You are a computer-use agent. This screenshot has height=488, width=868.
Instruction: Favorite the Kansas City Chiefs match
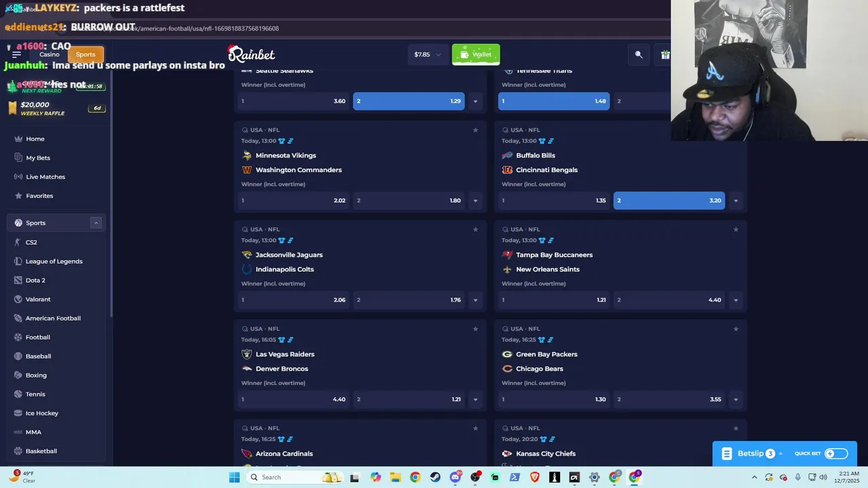736,428
